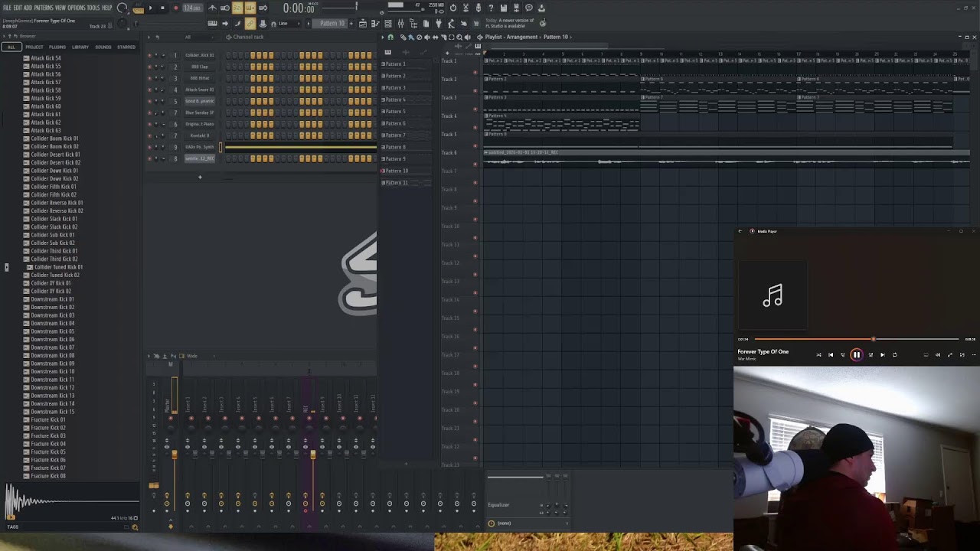Toggle the countdown before recording

237,8
